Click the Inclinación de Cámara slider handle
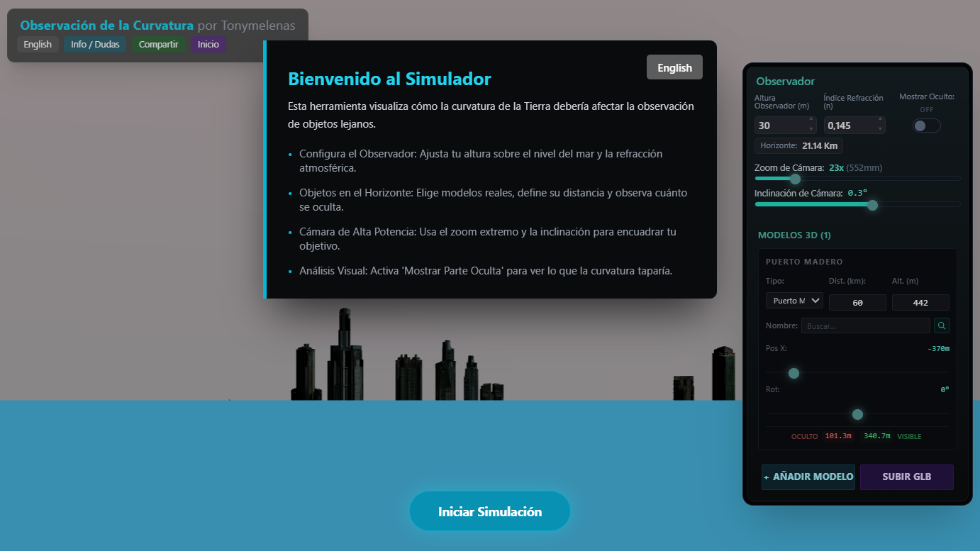Screen dimensions: 980x551 872,205
